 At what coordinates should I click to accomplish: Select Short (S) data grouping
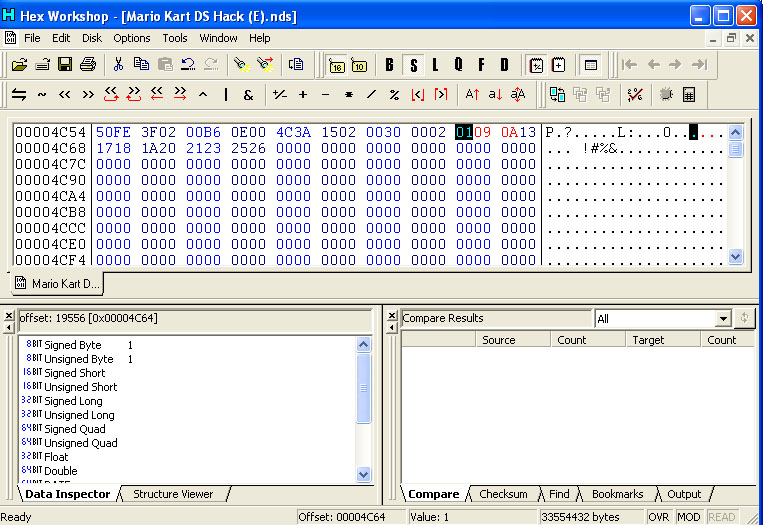coord(414,65)
